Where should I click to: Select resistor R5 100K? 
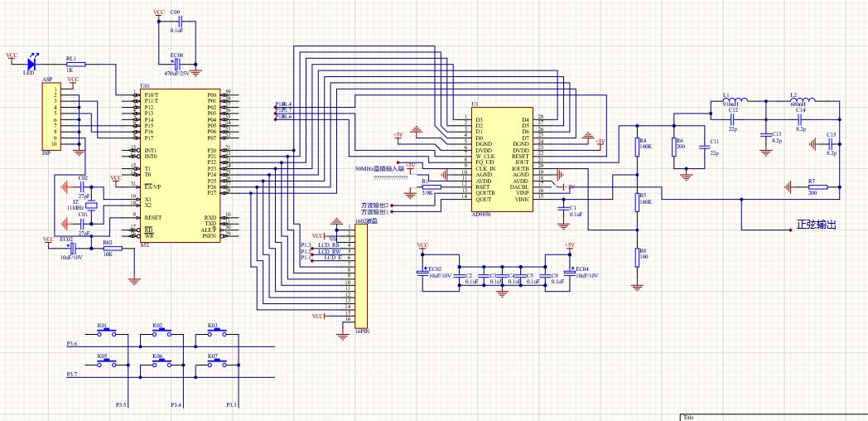(637, 203)
